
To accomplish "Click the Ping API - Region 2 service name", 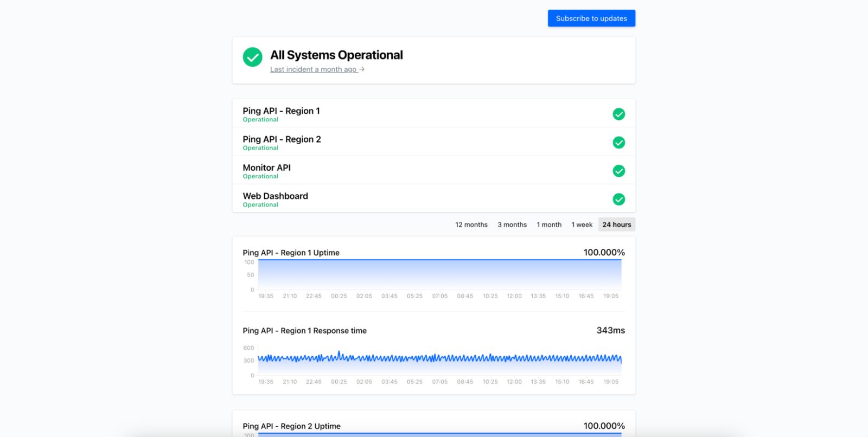I will tap(282, 139).
